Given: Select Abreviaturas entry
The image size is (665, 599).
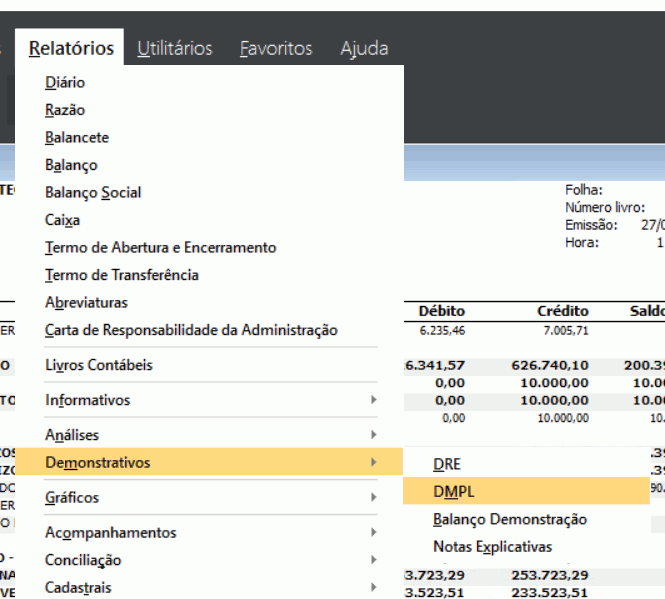Looking at the screenshot, I should [86, 302].
